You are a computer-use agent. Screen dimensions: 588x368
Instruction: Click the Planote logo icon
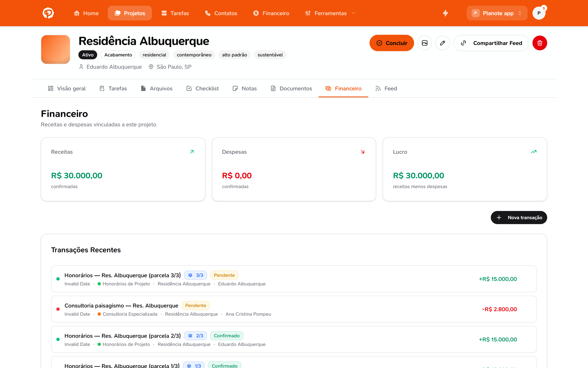coord(48,13)
